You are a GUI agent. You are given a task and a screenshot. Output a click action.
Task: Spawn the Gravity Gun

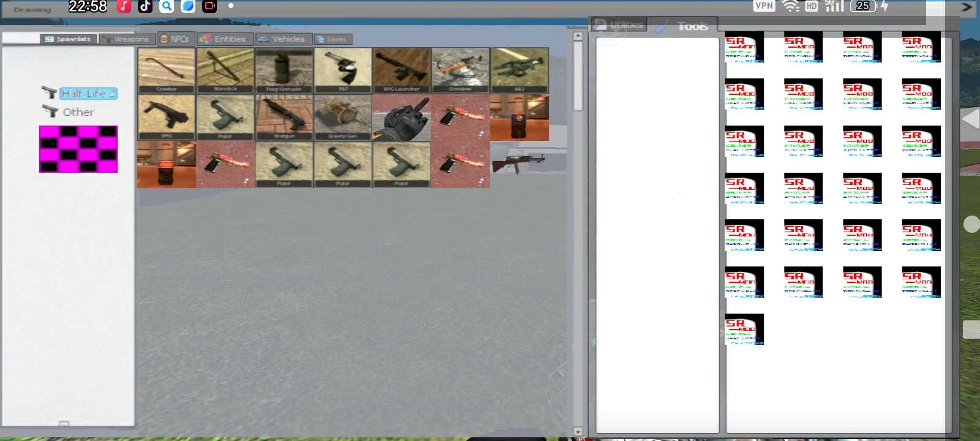[x=343, y=118]
